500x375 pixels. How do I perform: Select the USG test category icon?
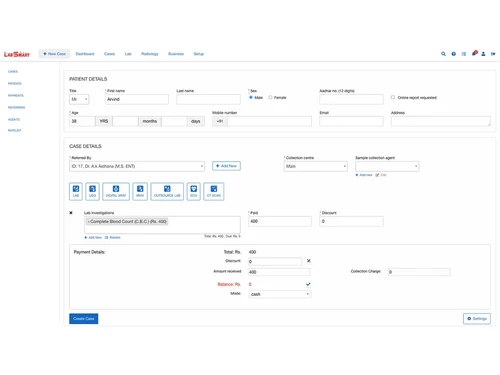(92, 191)
